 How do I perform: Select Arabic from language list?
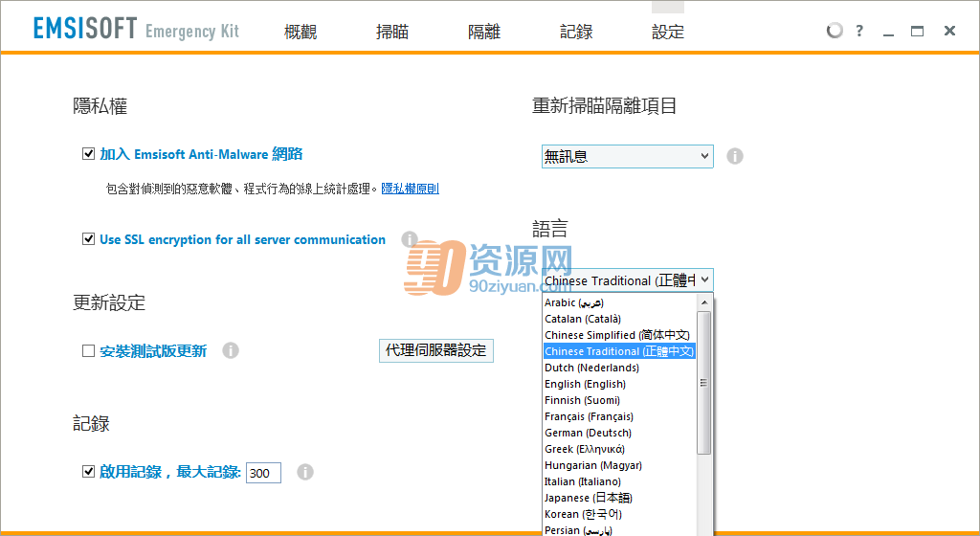(x=619, y=302)
